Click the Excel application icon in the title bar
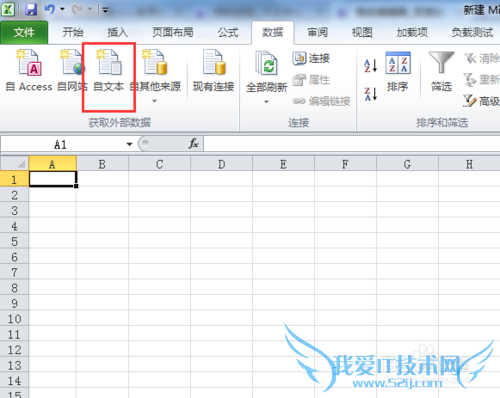 point(8,9)
